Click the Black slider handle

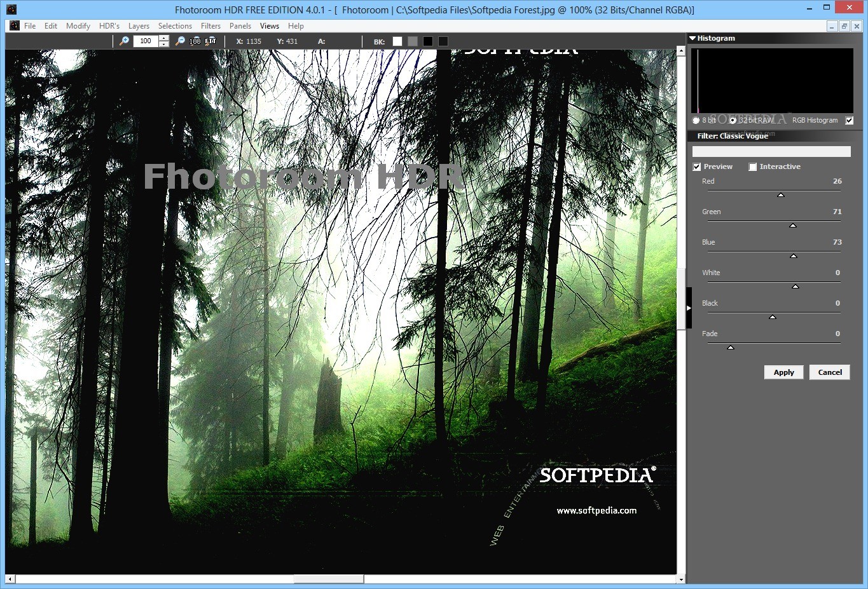773,317
